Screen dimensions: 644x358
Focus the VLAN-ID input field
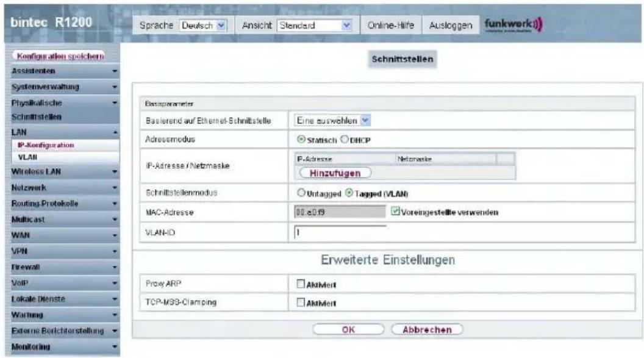(x=340, y=232)
